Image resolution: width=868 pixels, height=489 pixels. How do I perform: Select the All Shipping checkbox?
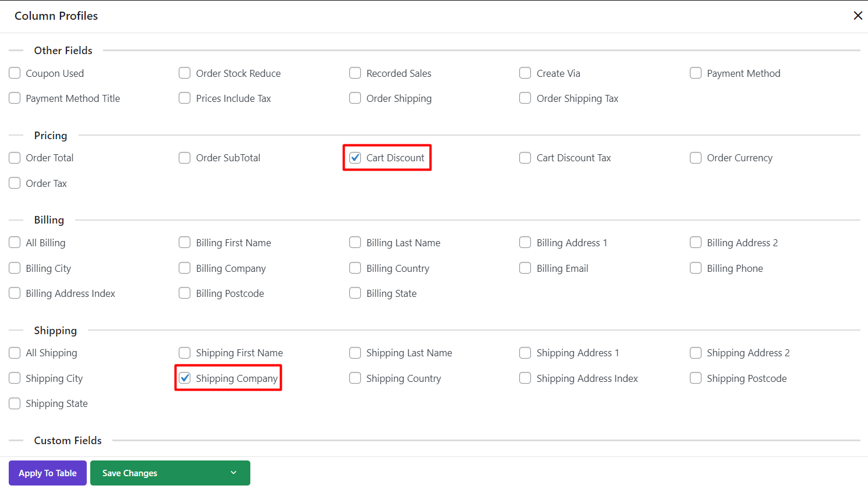pyautogui.click(x=15, y=353)
